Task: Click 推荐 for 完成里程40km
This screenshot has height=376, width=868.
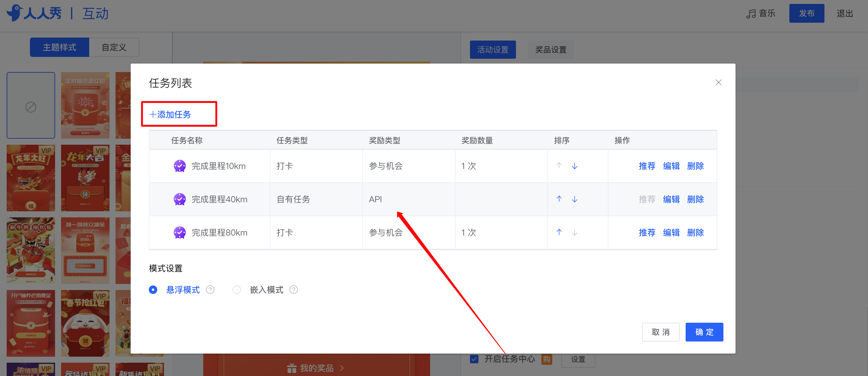Action: pyautogui.click(x=647, y=199)
